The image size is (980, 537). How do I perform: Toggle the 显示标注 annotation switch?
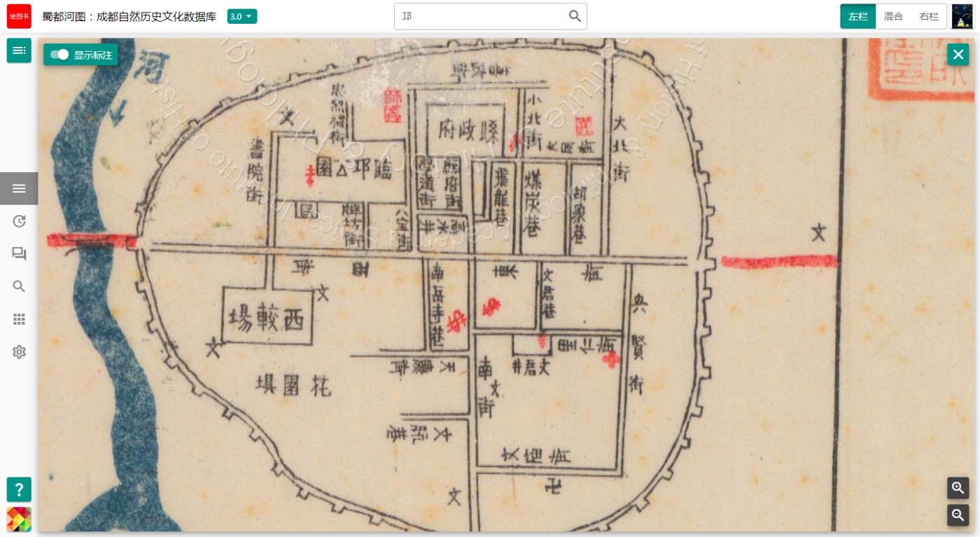(60, 55)
